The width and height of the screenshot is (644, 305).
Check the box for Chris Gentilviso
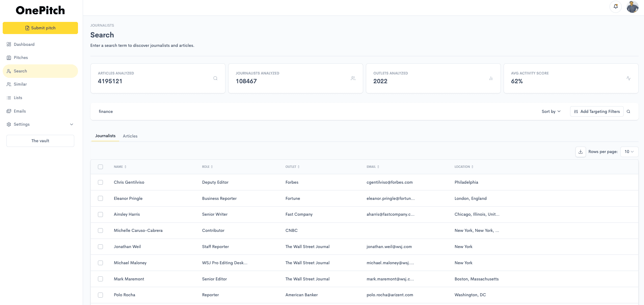tap(100, 182)
